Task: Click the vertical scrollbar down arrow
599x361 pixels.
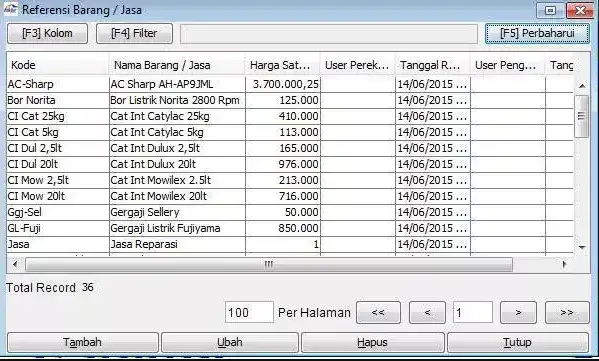Action: tap(582, 248)
